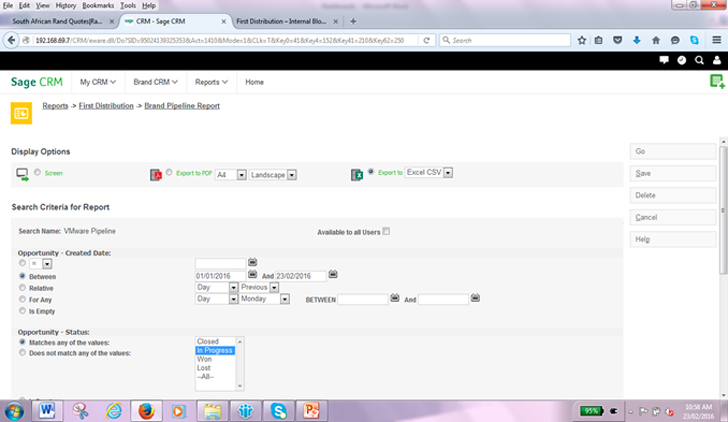Viewport: 728px width, 422px height.
Task: Click the Skype extension icon in browser toolbar
Action: pyautogui.click(x=694, y=40)
